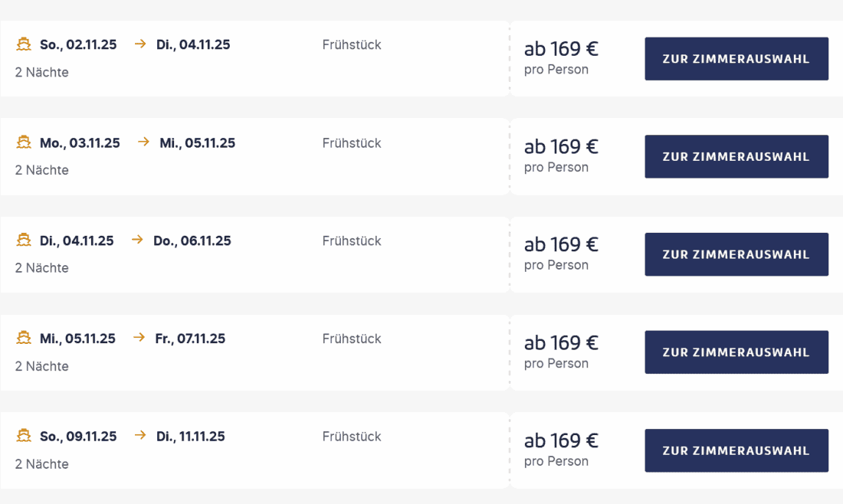
Task: Click arrow icon before Di., 04.11.25
Action: tap(139, 44)
